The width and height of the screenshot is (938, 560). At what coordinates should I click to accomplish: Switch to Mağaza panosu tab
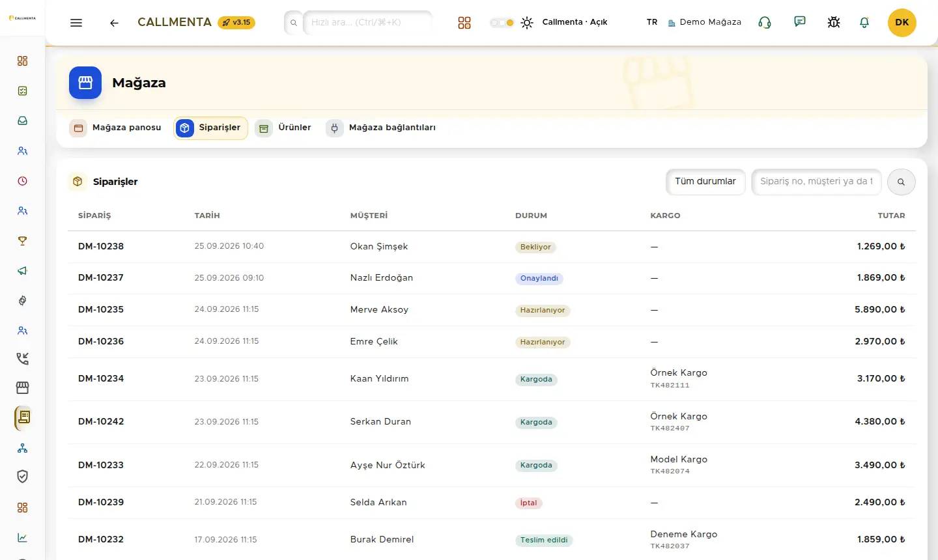(116, 128)
